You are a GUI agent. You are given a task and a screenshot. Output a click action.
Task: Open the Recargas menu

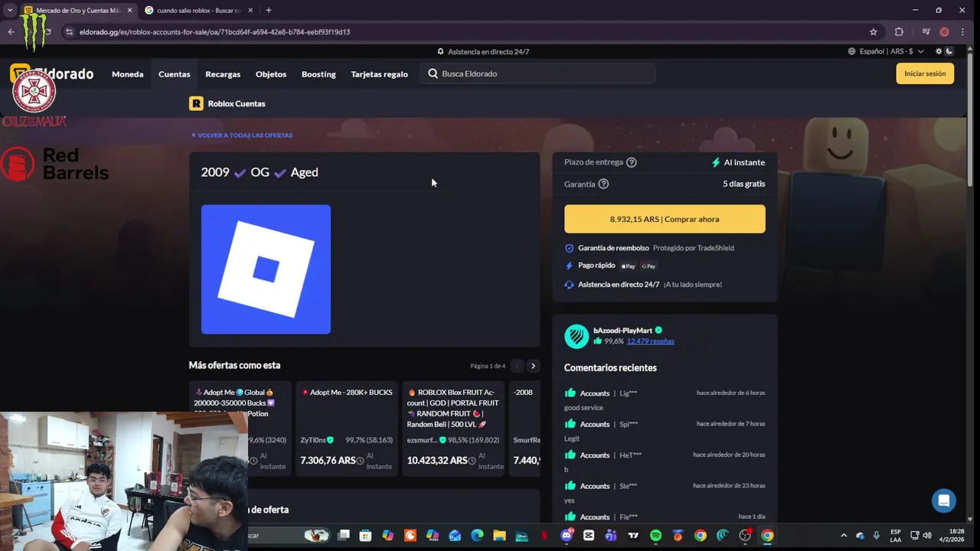(223, 74)
